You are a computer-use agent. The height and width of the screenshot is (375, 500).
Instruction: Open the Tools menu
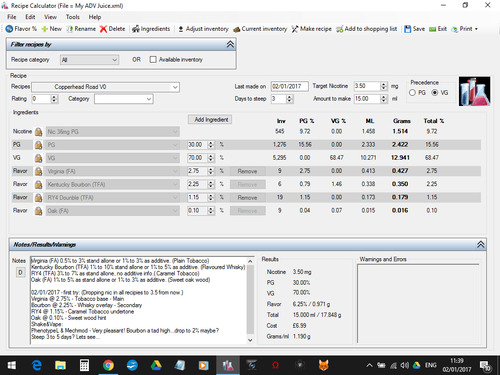72,17
